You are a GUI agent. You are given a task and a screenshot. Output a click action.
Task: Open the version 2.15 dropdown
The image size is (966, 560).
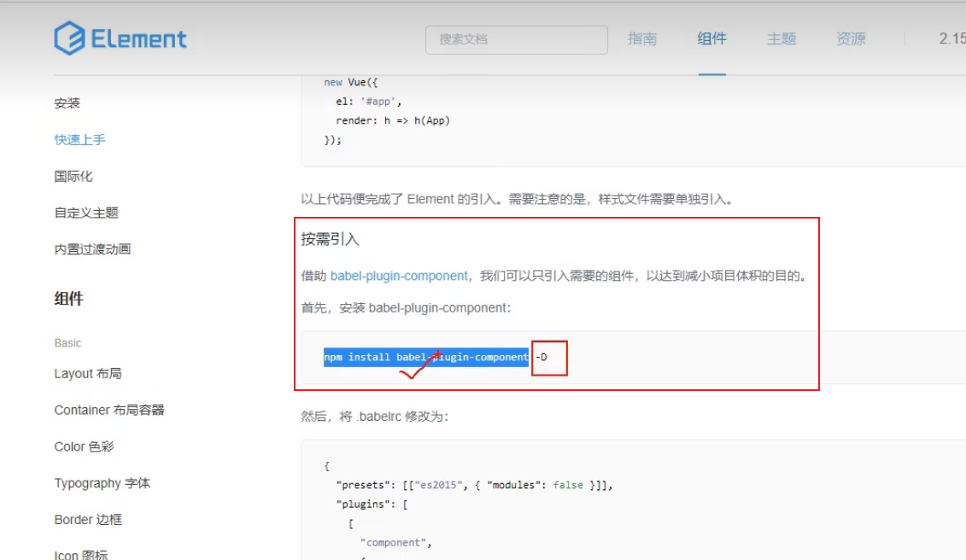point(952,38)
